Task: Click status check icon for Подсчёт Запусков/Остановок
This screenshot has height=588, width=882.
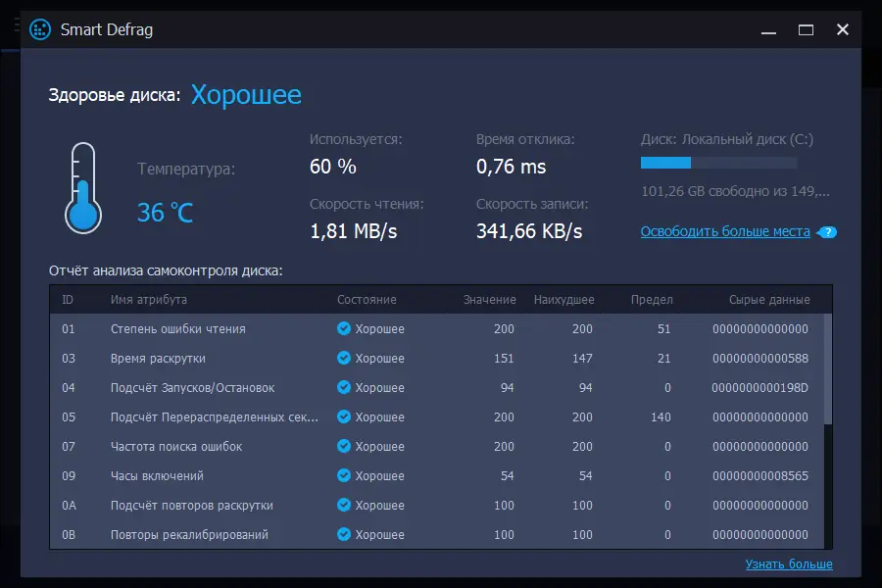Action: pyautogui.click(x=344, y=388)
